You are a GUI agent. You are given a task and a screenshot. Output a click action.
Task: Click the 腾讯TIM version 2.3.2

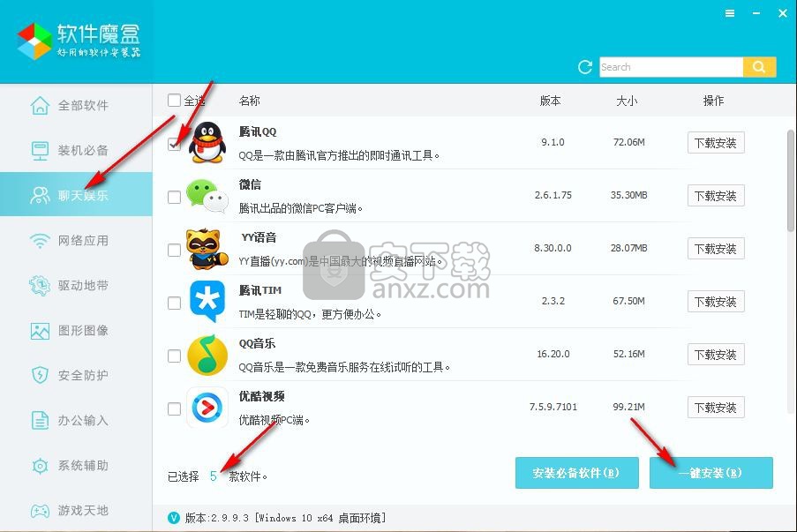[x=553, y=301]
